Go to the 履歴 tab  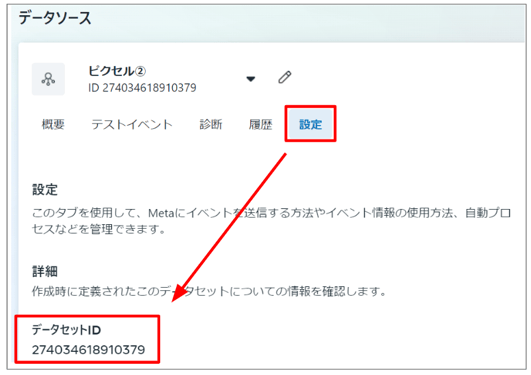[x=260, y=124]
